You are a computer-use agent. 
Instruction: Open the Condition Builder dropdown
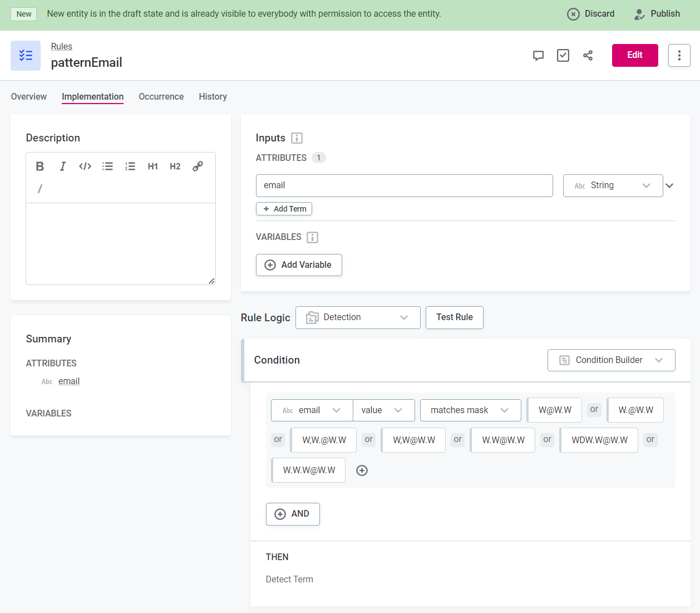pyautogui.click(x=611, y=360)
